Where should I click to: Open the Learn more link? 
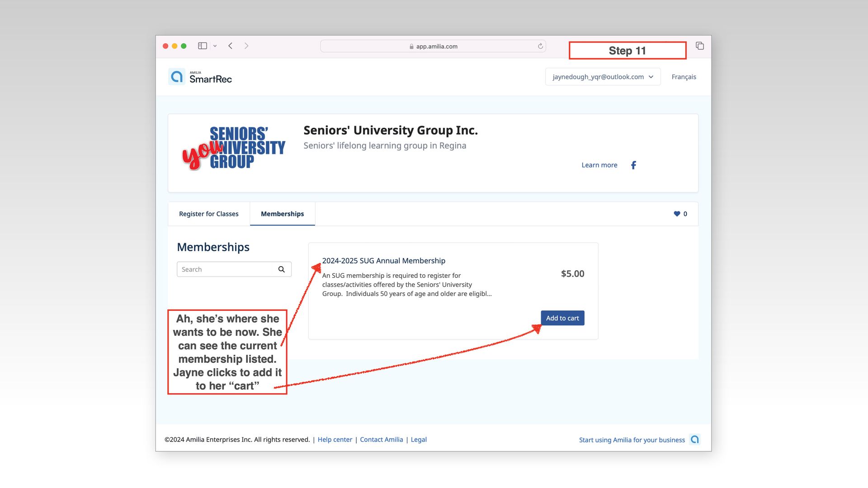599,165
